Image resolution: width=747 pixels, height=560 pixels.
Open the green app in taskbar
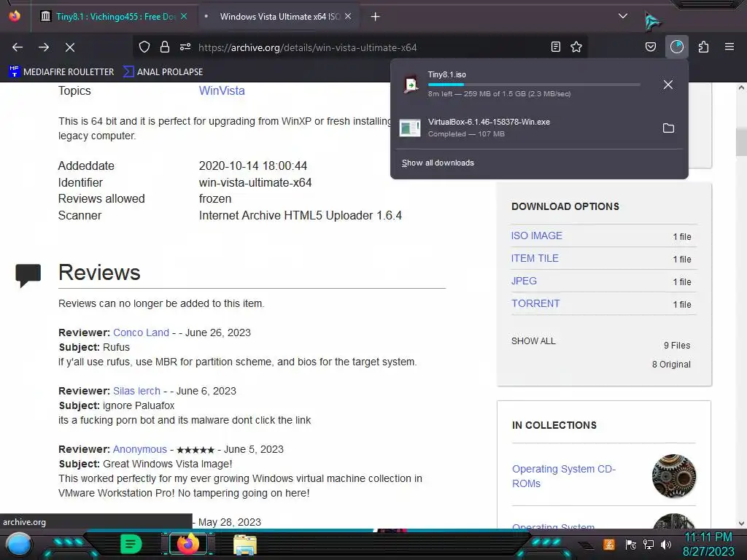tap(131, 544)
